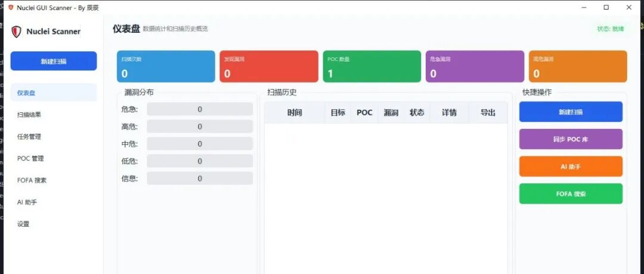
Task: Click the orange 高危漏洞 stat card
Action: (578, 67)
